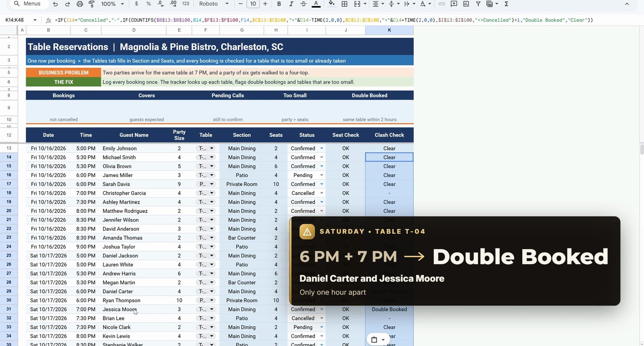The image size is (644, 346).
Task: Decrease decimal places
Action: pyautogui.click(x=161, y=4)
